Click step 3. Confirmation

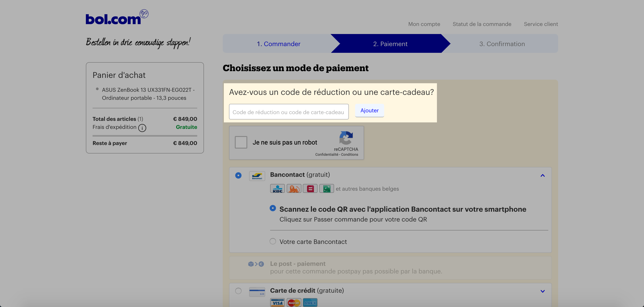coord(502,44)
